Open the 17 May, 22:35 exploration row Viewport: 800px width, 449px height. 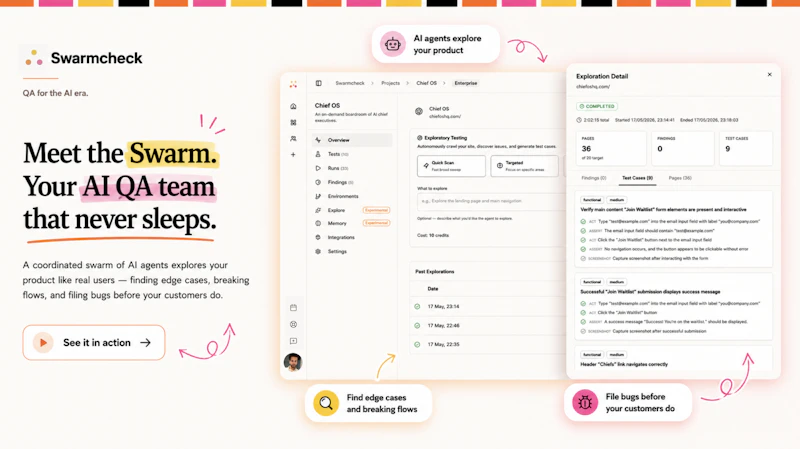pyautogui.click(x=488, y=344)
